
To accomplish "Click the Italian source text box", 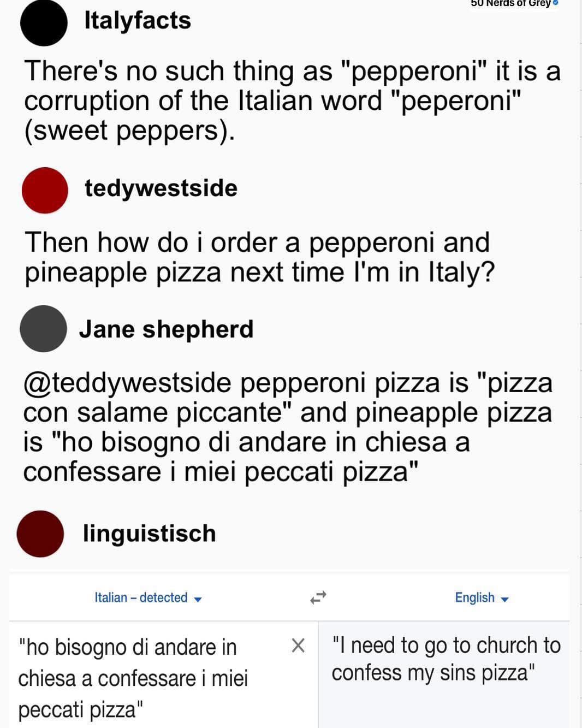I will (142, 678).
